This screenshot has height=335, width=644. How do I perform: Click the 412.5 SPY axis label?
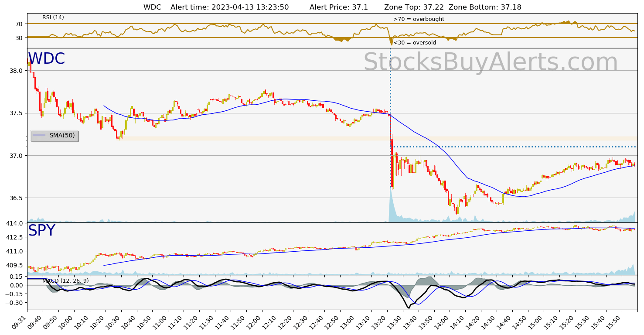[x=15, y=237]
